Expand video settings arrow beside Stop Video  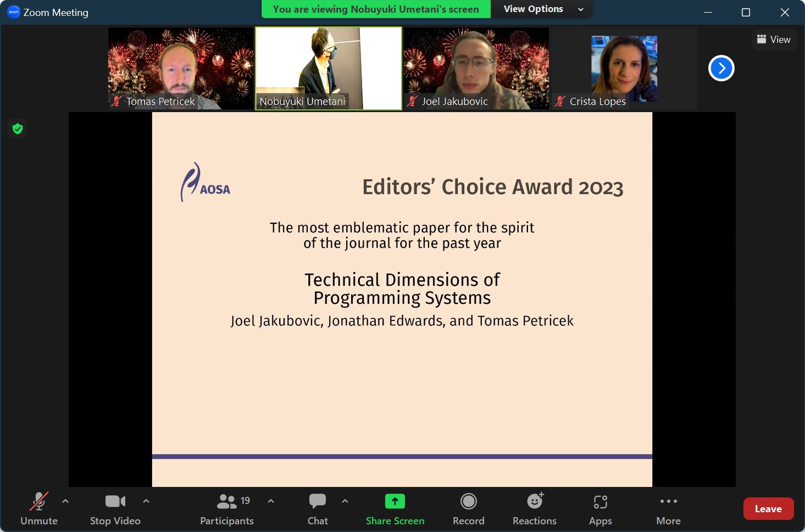click(146, 501)
